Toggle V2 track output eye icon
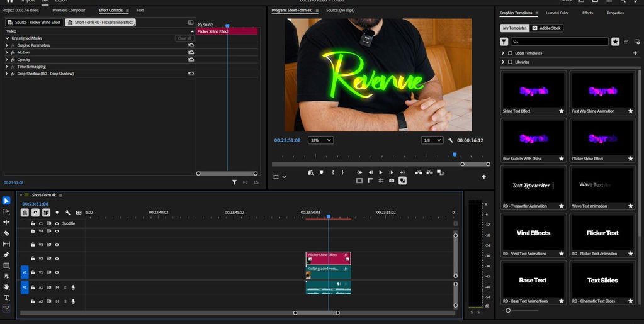644x324 pixels. [57, 259]
